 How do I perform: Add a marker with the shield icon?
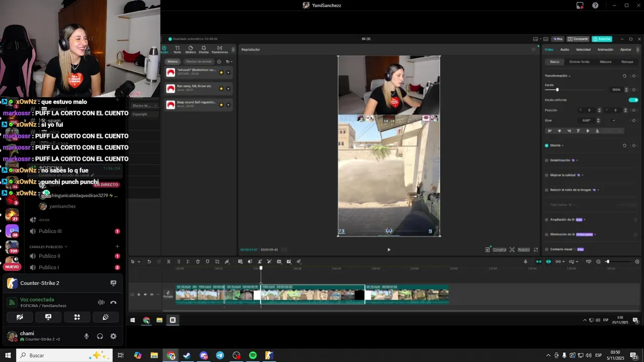point(207,261)
